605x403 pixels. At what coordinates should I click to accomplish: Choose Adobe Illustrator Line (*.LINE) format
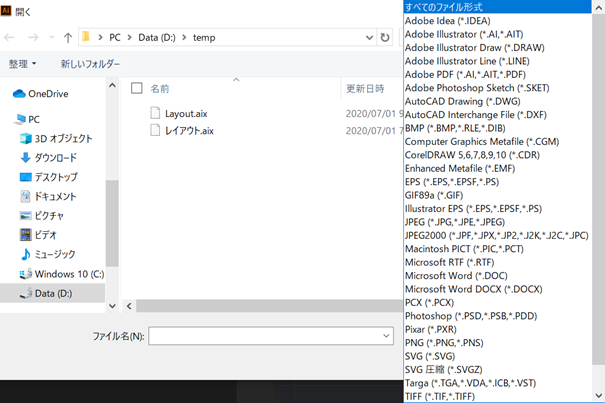pyautogui.click(x=497, y=61)
